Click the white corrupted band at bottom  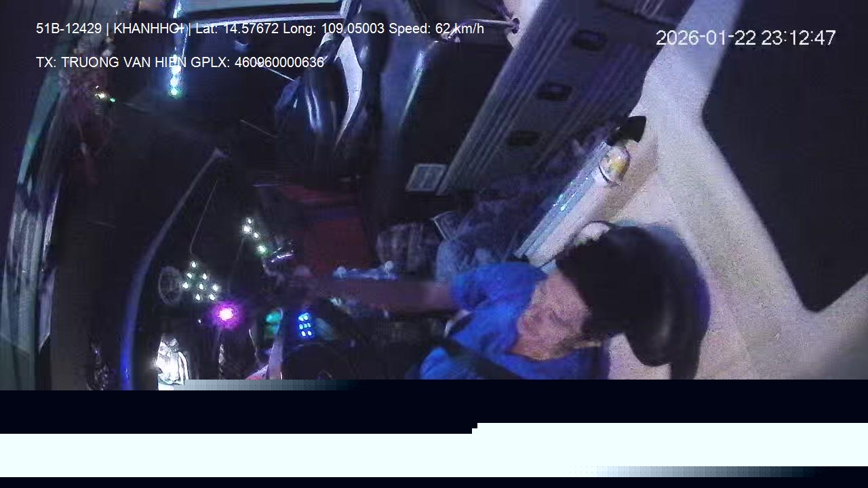[x=434, y=449]
